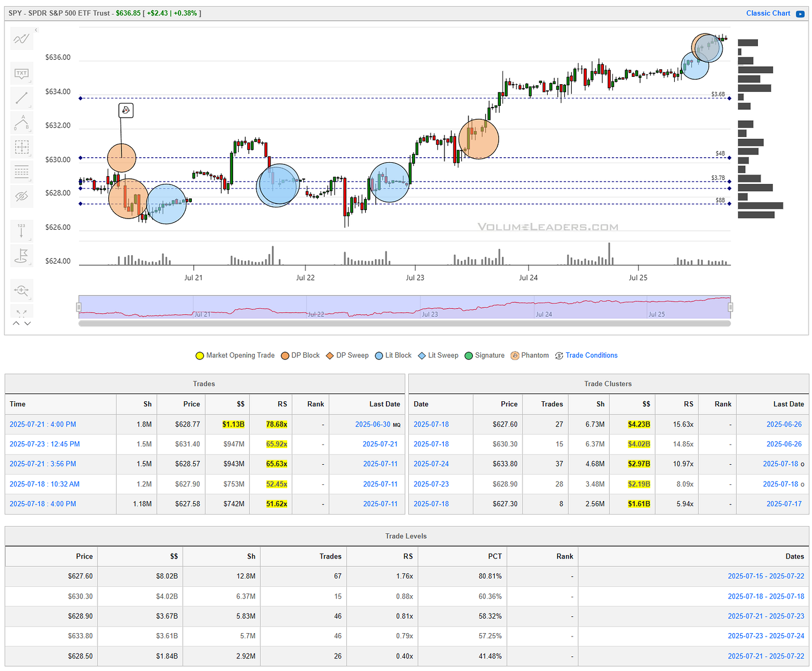
Task: Toggle Lit Sweep legend item
Action: click(x=438, y=356)
